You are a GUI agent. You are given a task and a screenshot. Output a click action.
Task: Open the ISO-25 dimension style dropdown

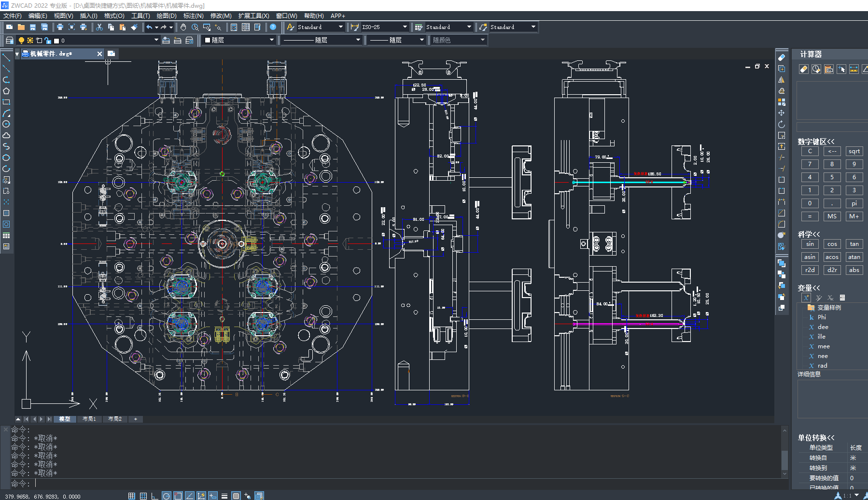coord(405,27)
